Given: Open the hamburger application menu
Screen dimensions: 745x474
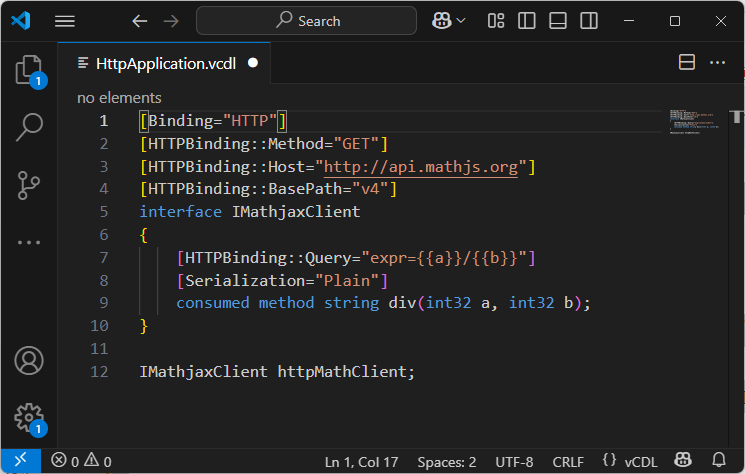Looking at the screenshot, I should pos(65,21).
